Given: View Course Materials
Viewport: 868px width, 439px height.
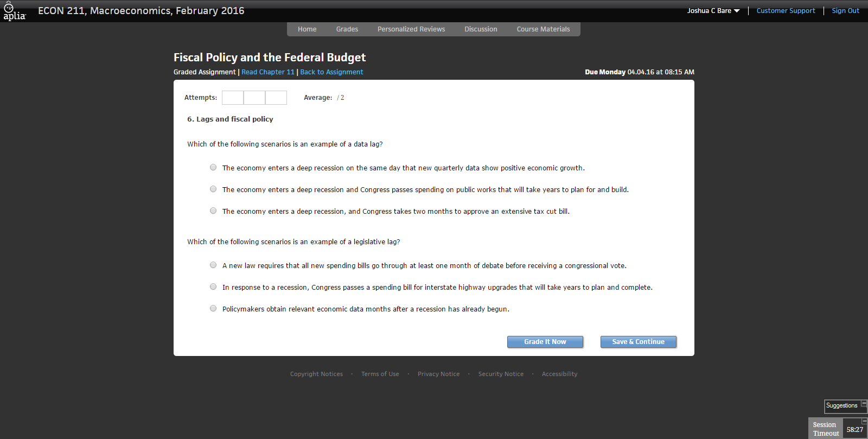Looking at the screenshot, I should coord(543,29).
